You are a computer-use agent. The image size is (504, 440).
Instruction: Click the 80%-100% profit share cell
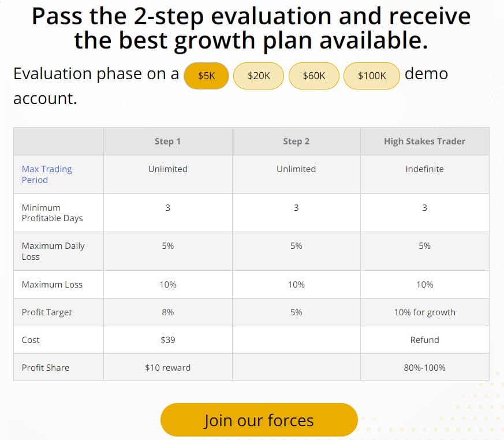click(x=424, y=367)
